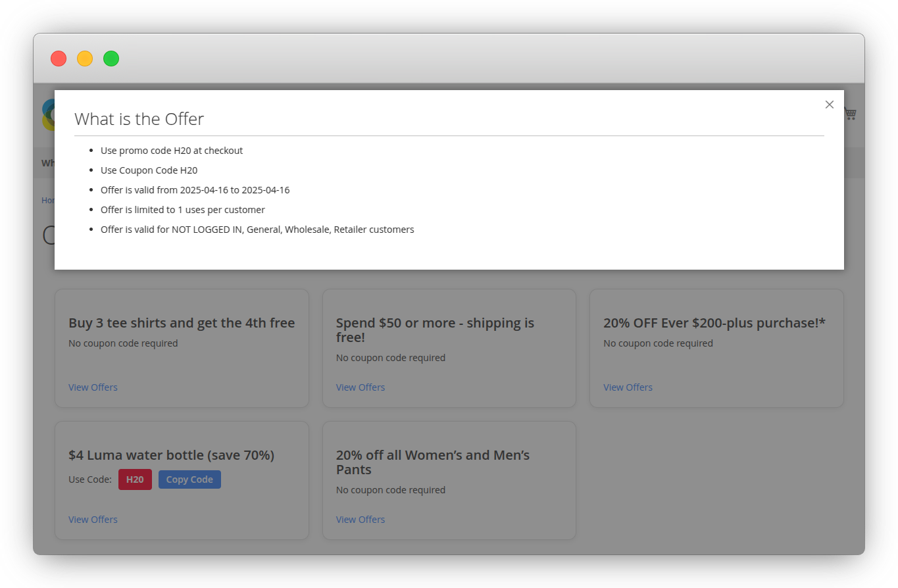
Task: Click the 20% off Women's and Men's Pants title
Action: click(432, 462)
